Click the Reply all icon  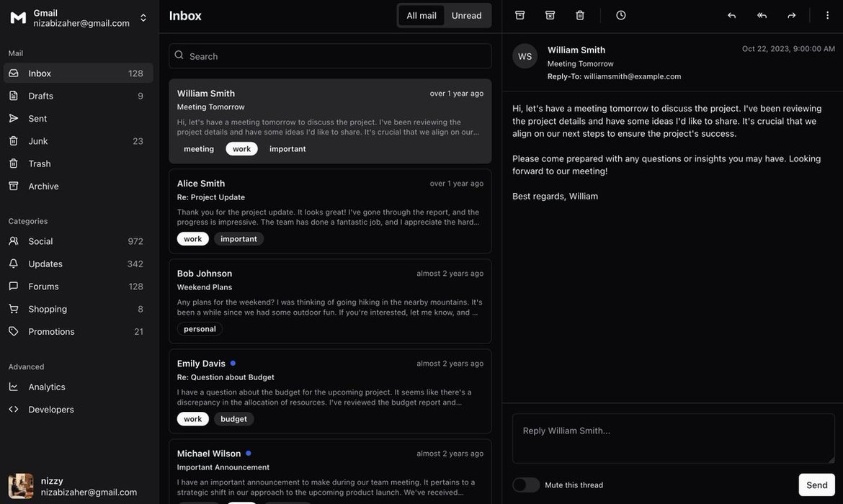(762, 15)
